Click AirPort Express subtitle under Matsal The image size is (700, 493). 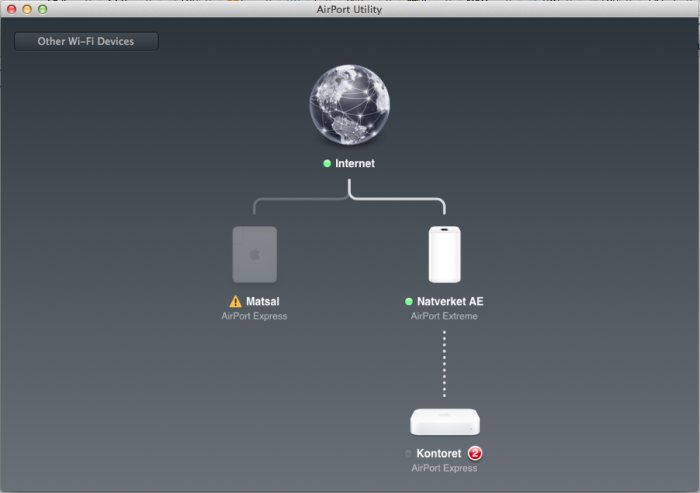pyautogui.click(x=254, y=316)
